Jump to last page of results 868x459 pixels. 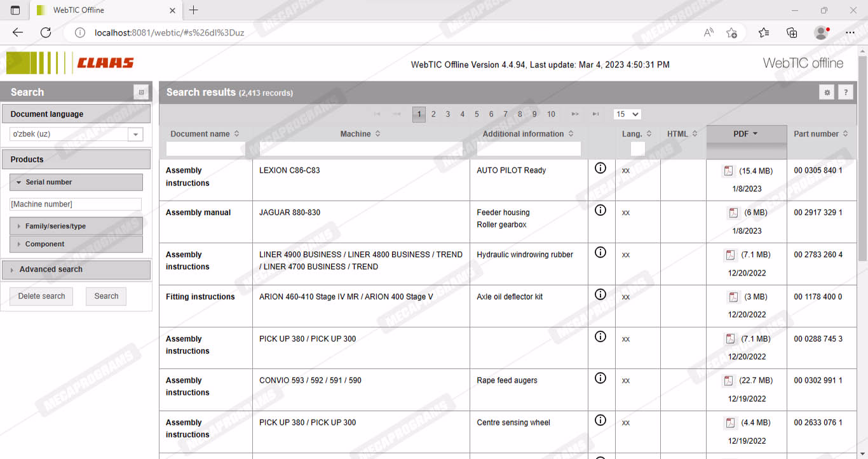(x=595, y=114)
